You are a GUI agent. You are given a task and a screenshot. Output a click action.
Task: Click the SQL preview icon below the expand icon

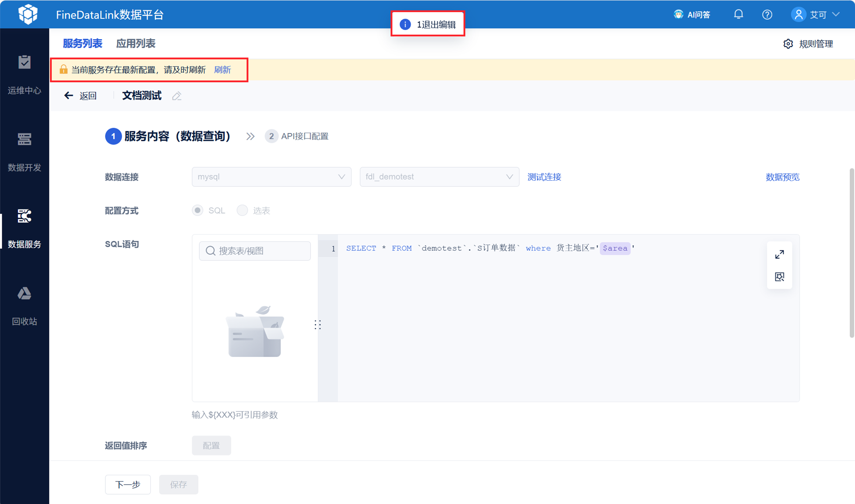click(x=779, y=277)
